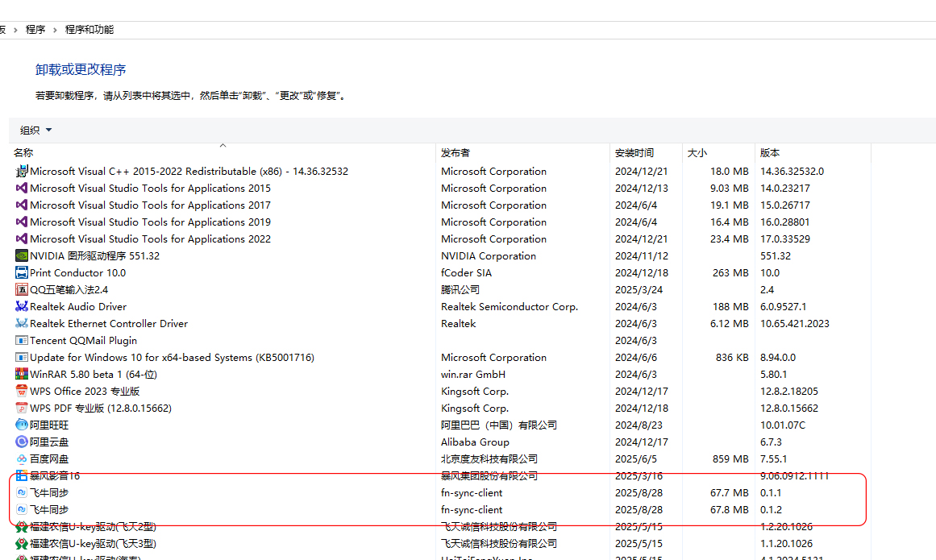Image resolution: width=936 pixels, height=560 pixels.
Task: Select install date '2025/3/24'
Action: 639,290
